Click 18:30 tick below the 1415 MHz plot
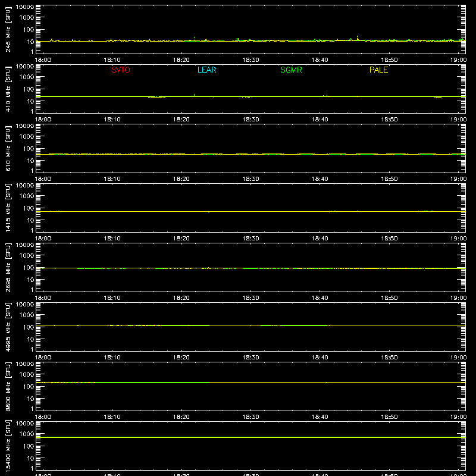 [x=250, y=239]
